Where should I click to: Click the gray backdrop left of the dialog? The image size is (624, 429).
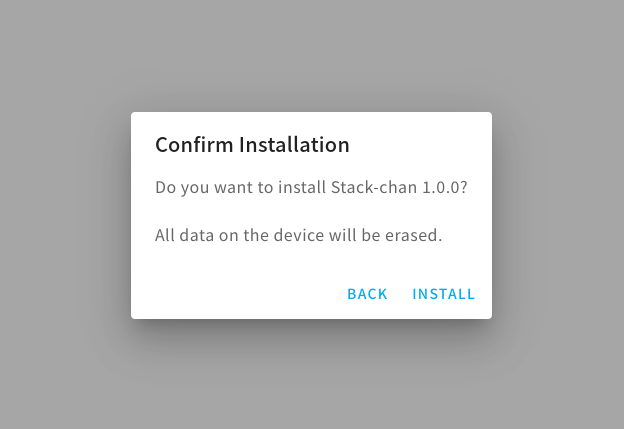(x=65, y=215)
